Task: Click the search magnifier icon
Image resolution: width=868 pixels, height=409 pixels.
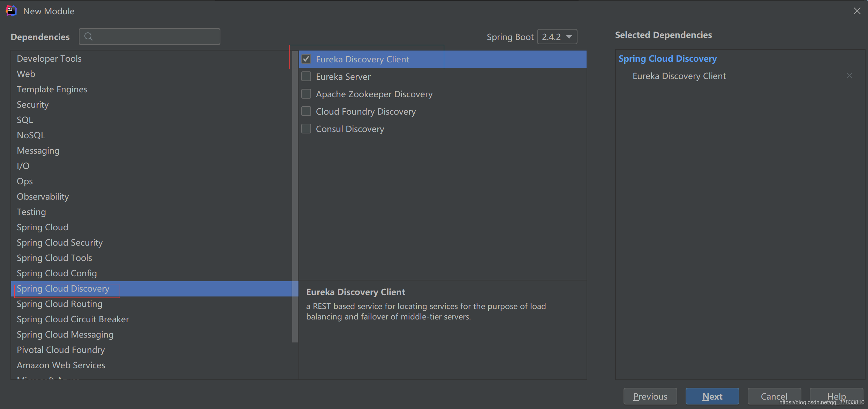Action: click(89, 37)
